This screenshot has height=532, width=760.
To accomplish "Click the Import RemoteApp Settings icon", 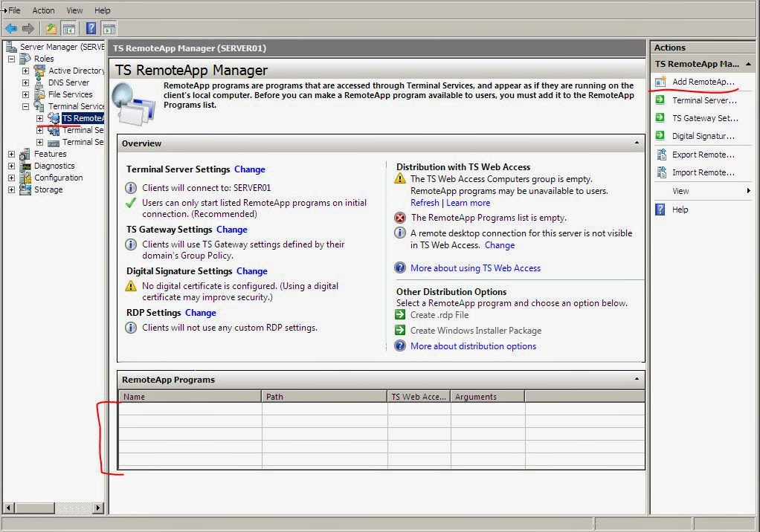I will [x=661, y=172].
